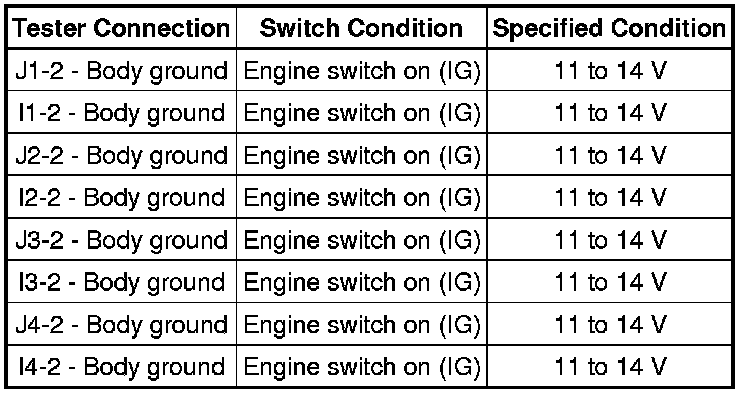The image size is (752, 394).
Task: Click Engine switch on (IG) in I4-2 row
Action: [x=362, y=365]
